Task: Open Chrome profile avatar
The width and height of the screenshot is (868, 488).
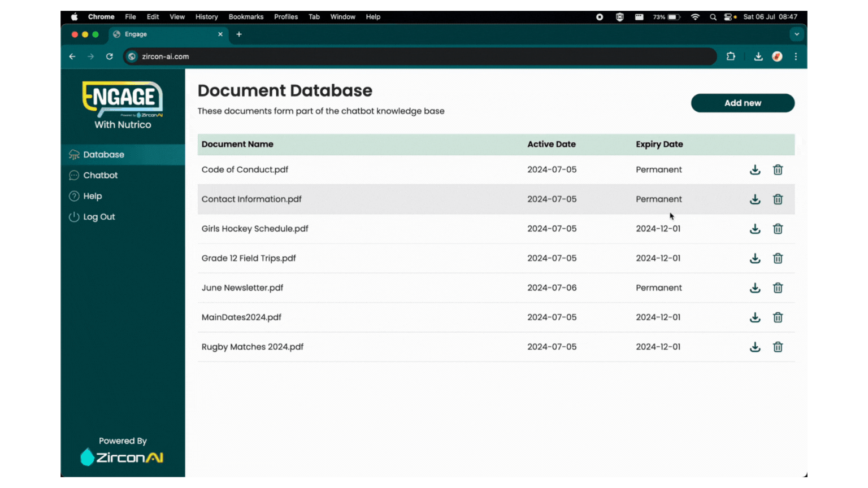Action: pos(778,56)
